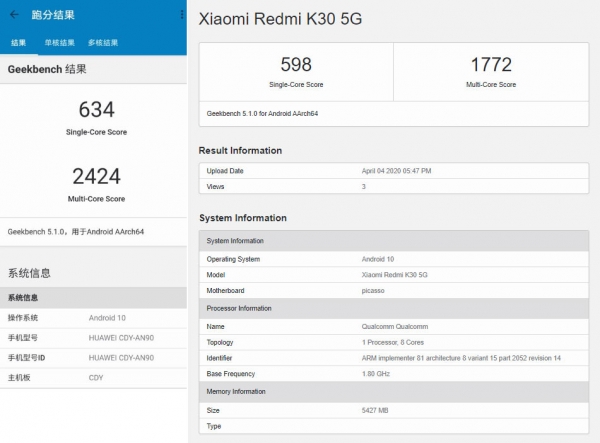Open the three-dot overflow menu
This screenshot has width=600, height=443.
click(x=181, y=15)
